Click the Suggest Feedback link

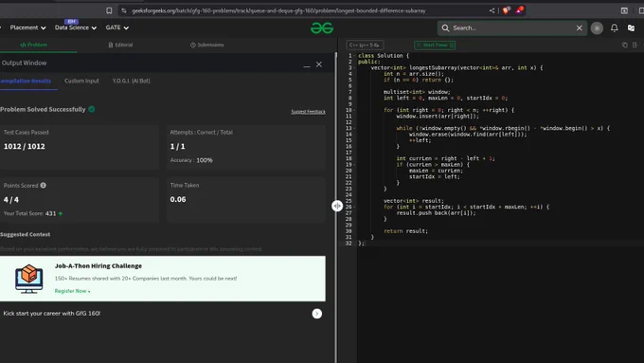point(308,112)
